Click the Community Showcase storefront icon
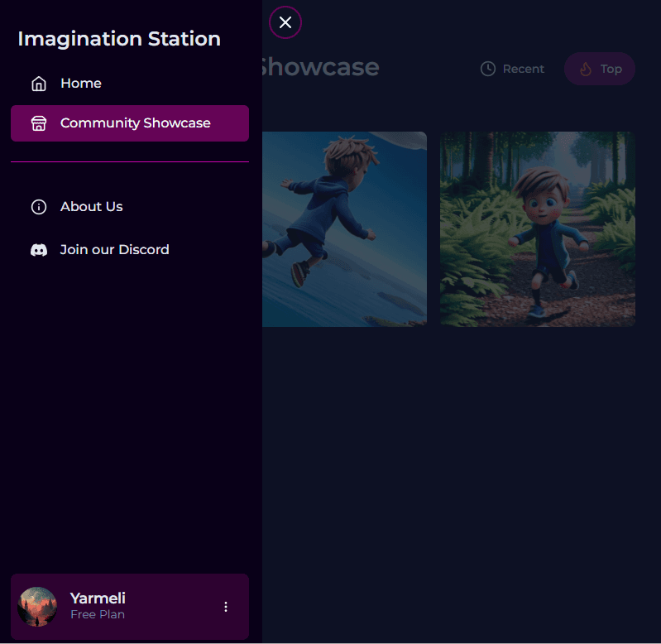 click(x=38, y=123)
